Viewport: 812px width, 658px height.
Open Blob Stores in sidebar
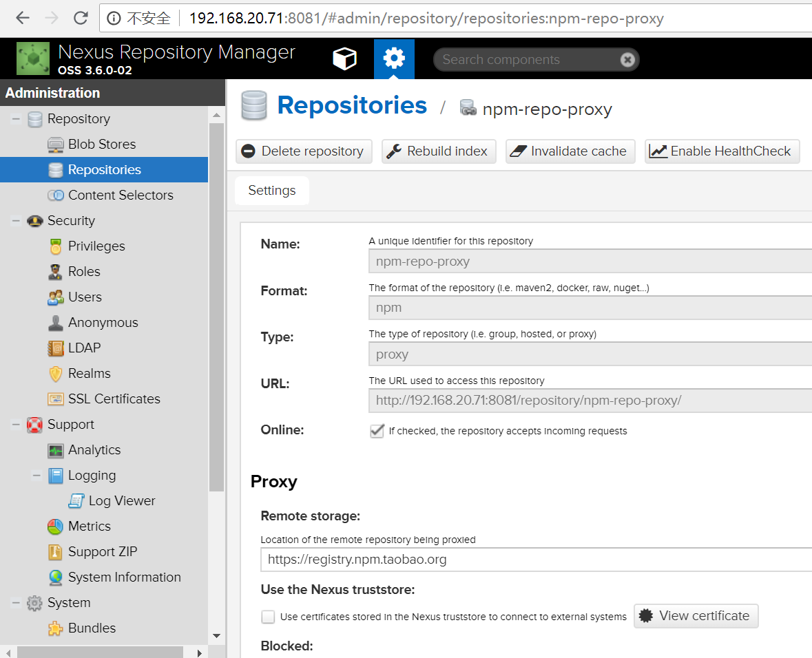[x=103, y=145]
